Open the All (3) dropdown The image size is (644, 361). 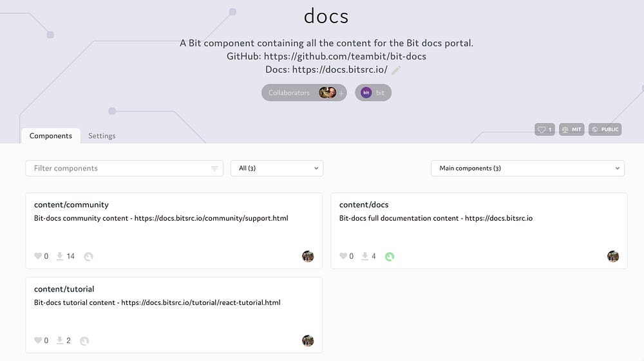(x=277, y=168)
